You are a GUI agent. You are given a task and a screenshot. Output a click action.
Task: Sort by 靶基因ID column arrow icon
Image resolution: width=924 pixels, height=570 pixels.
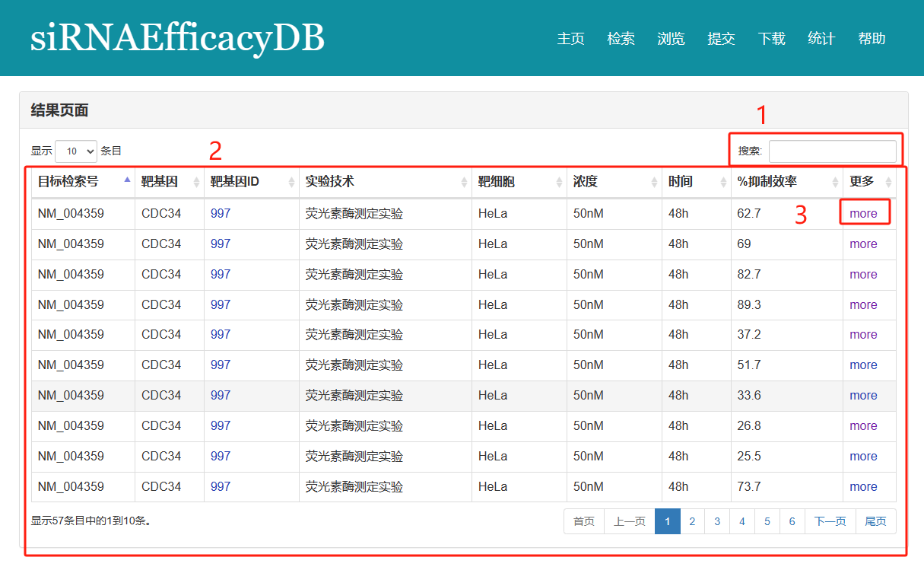(x=291, y=182)
